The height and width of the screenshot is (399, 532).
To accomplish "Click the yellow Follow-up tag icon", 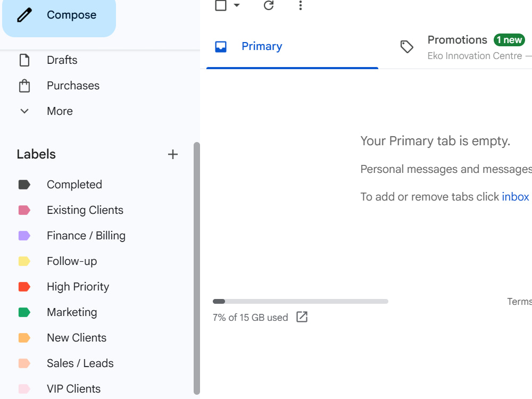I will 24,261.
